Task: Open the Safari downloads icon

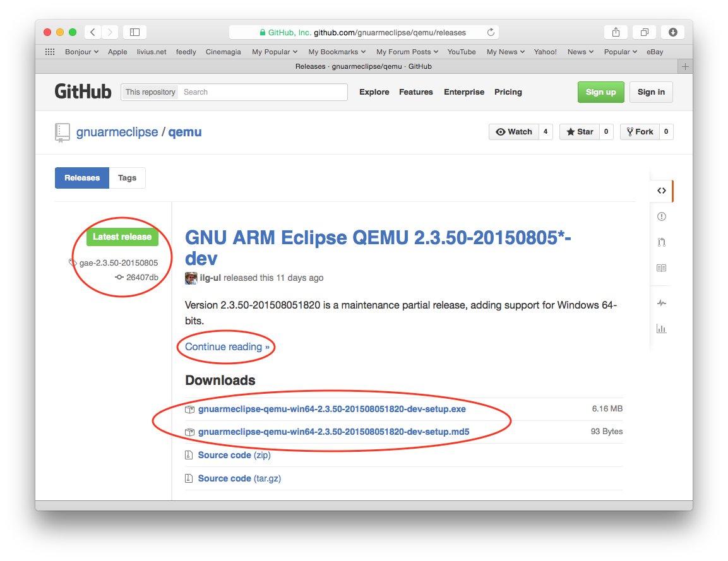Action: [x=672, y=32]
